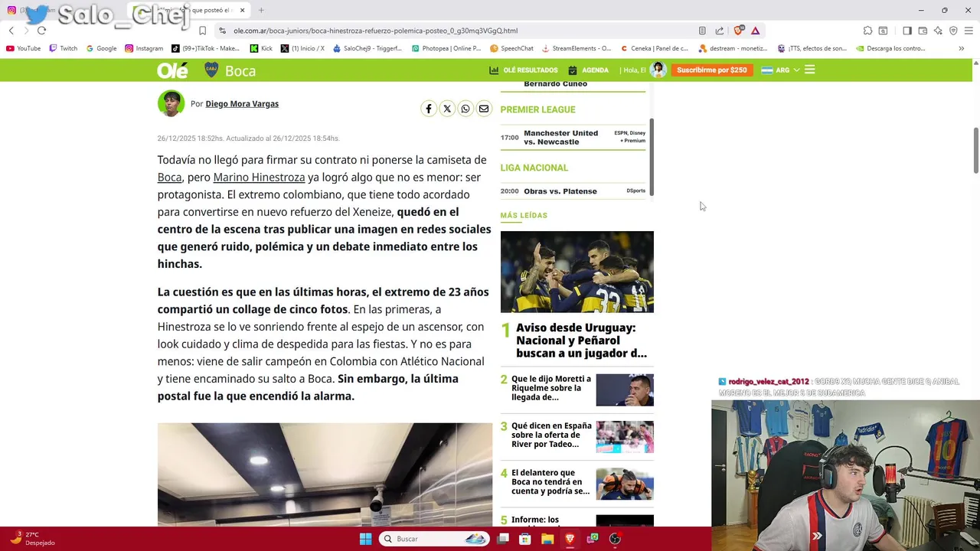The image size is (980, 551).
Task: Bookmark this page icon in address bar
Action: point(202,31)
